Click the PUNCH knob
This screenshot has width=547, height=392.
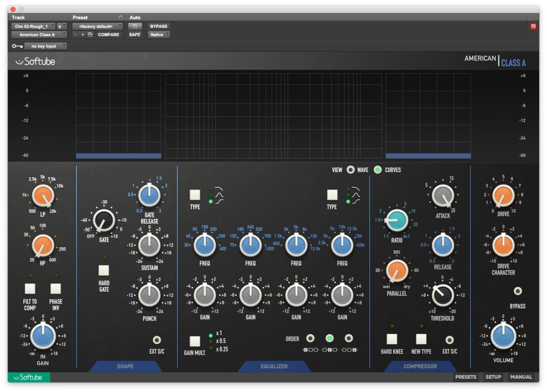[149, 295]
